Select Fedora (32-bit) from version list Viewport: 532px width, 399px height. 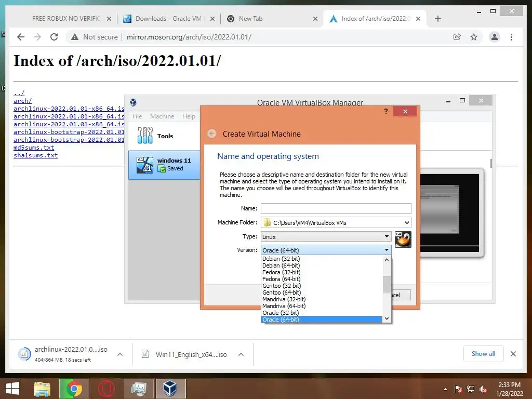pos(322,272)
